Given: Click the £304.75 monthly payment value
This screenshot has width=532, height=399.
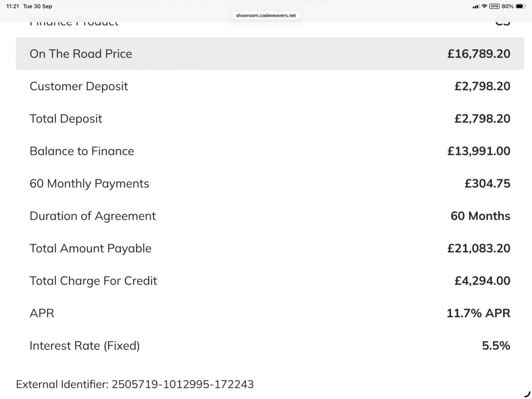Looking at the screenshot, I should point(487,183).
